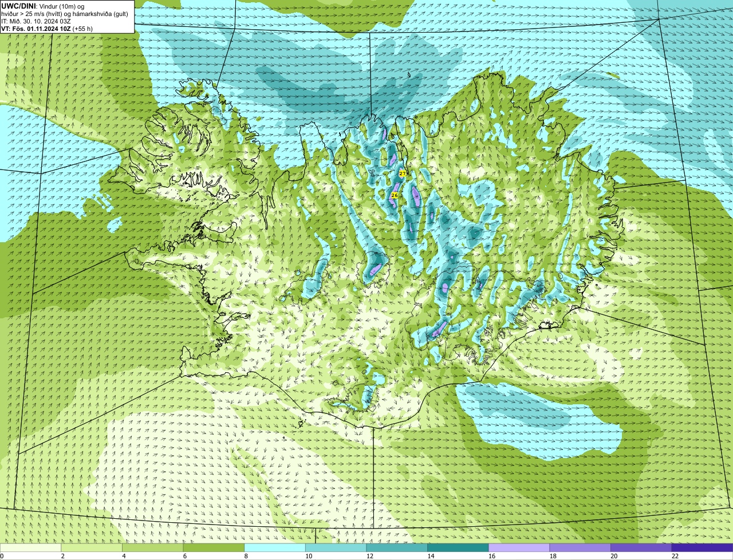Select the 8–10 m/s light cyan legend swatch
The width and height of the screenshot is (733, 560).
(x=275, y=547)
